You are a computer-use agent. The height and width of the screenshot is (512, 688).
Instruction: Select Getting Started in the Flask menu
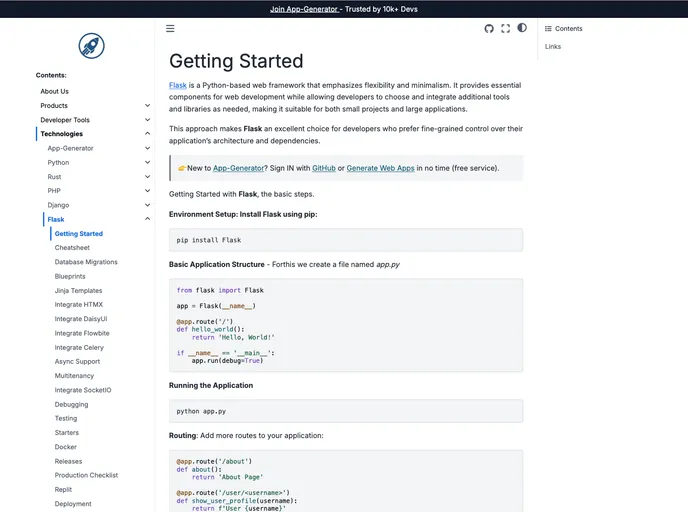pos(79,234)
